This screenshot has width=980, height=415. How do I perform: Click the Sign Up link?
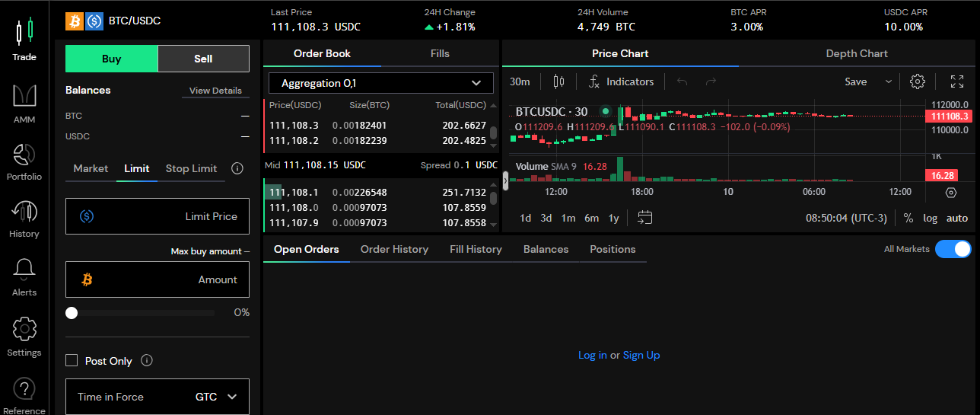point(641,355)
